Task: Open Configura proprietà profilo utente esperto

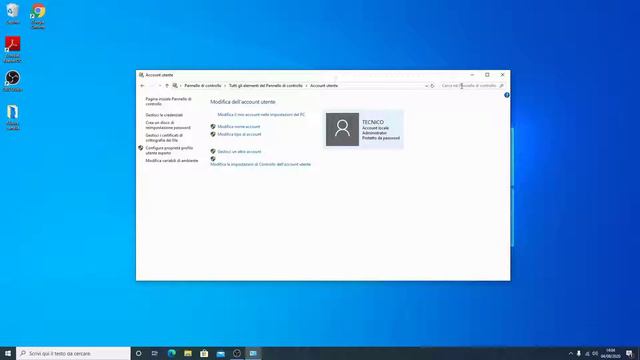Action: [169, 150]
